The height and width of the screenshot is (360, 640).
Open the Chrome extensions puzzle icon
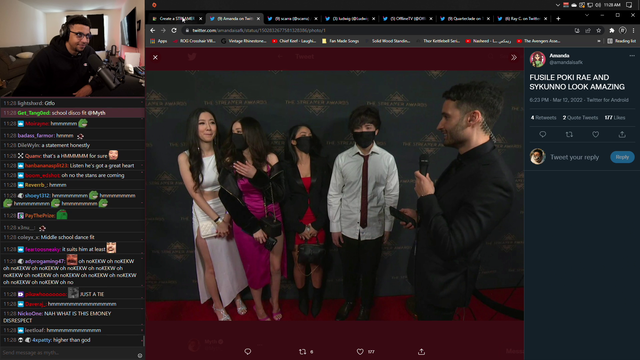[612, 31]
